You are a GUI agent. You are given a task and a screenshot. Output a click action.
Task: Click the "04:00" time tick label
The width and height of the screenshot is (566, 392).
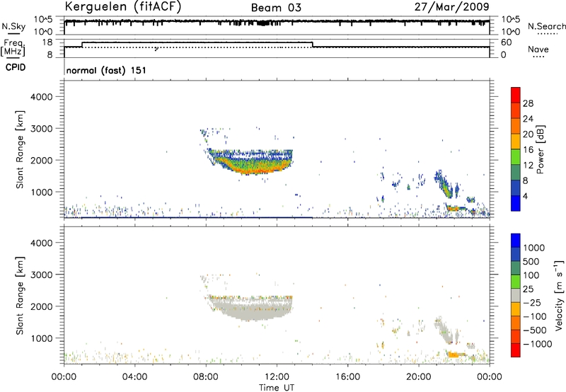click(x=134, y=377)
